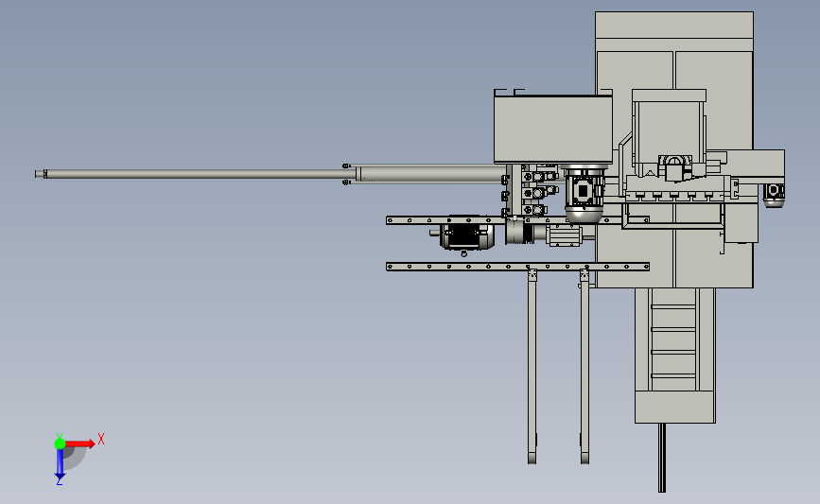The image size is (820, 504).
Task: Select the vertical gear motor under the tank
Action: point(584,194)
